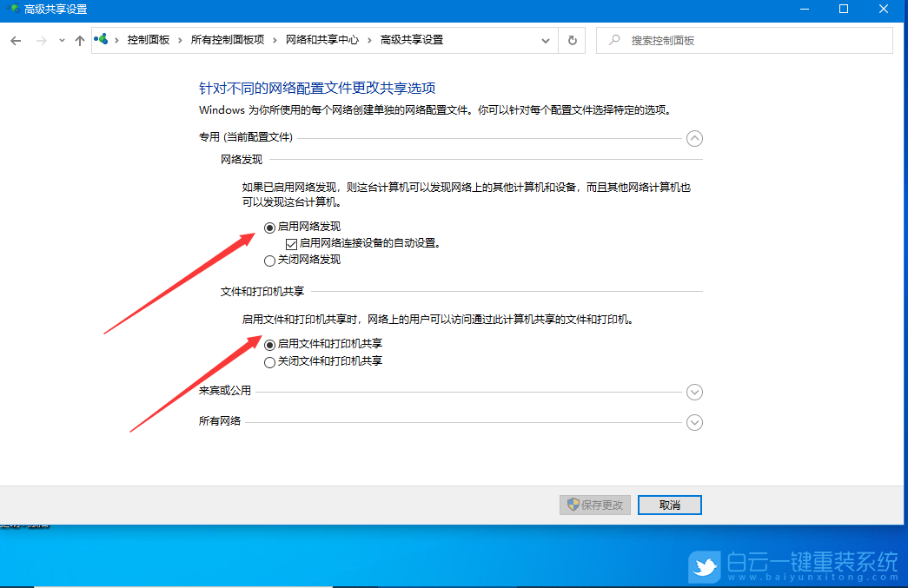Select 关闭文件和打印机共享
Image resolution: width=908 pixels, height=588 pixels.
(268, 361)
